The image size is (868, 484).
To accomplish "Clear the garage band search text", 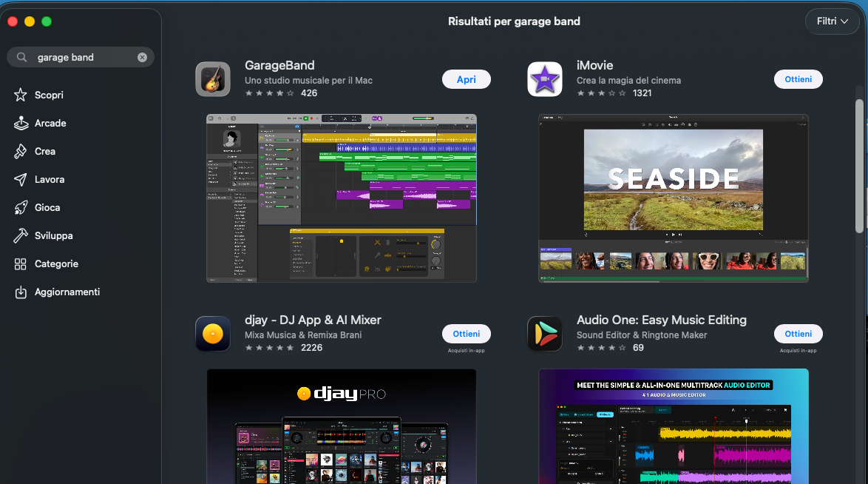I will tap(142, 57).
